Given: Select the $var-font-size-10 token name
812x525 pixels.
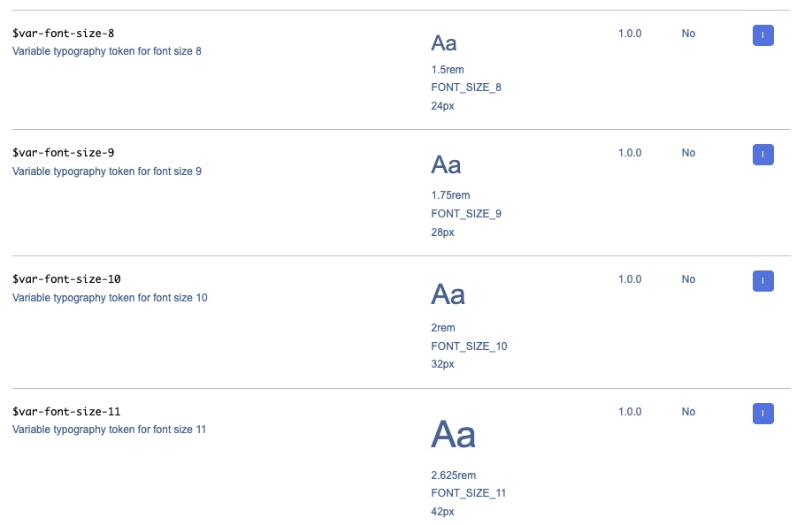Looking at the screenshot, I should [66, 279].
